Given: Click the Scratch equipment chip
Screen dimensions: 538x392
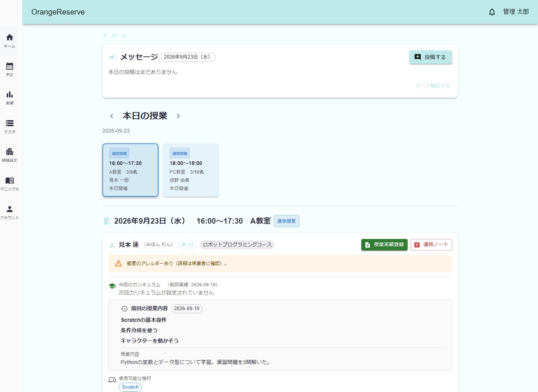Looking at the screenshot, I should tap(130, 387).
